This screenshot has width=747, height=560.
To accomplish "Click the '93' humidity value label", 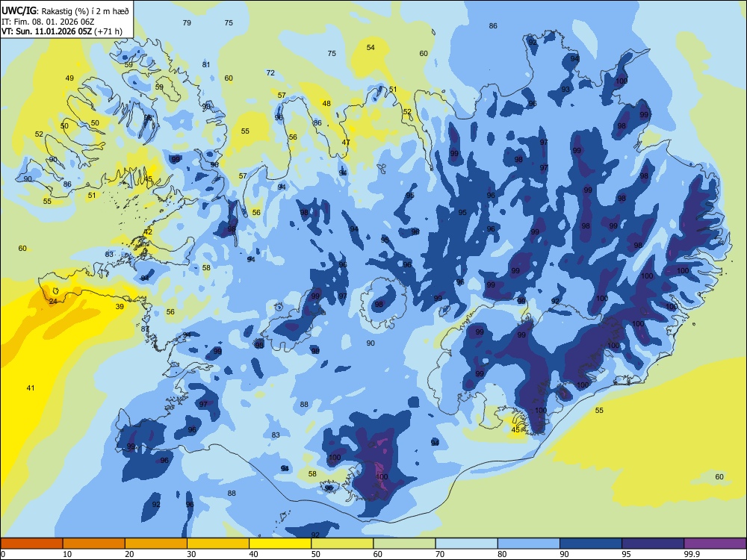I will point(565,89).
